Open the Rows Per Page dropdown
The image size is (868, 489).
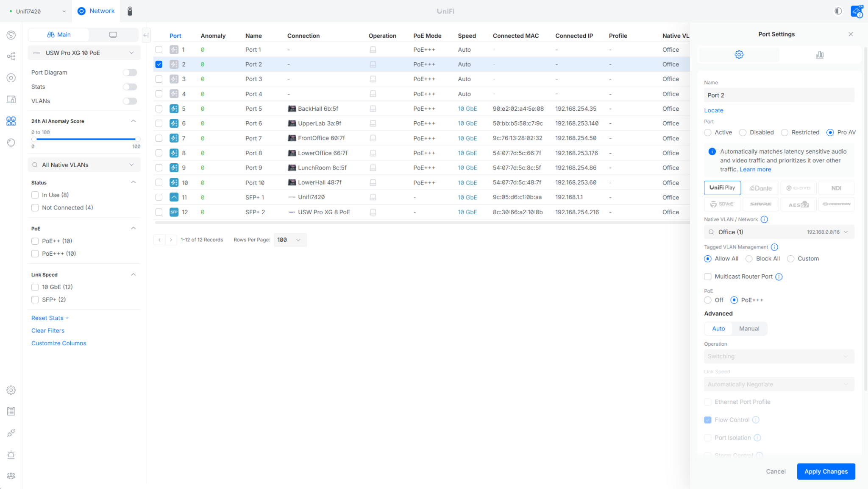click(x=290, y=240)
